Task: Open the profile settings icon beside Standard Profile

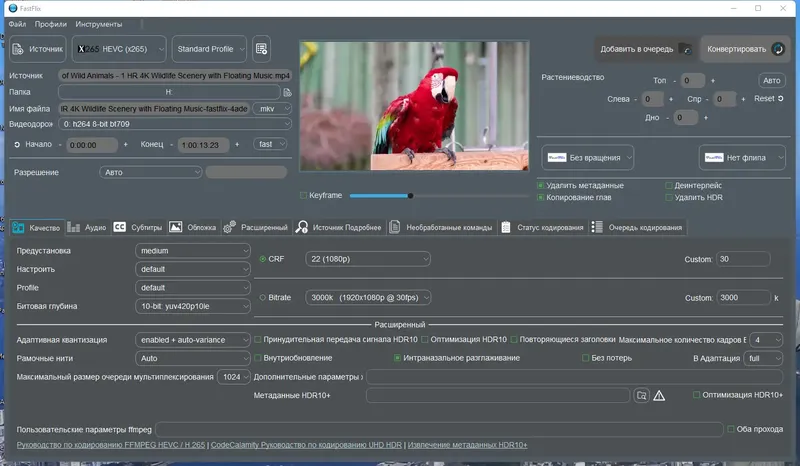Action: pos(262,48)
